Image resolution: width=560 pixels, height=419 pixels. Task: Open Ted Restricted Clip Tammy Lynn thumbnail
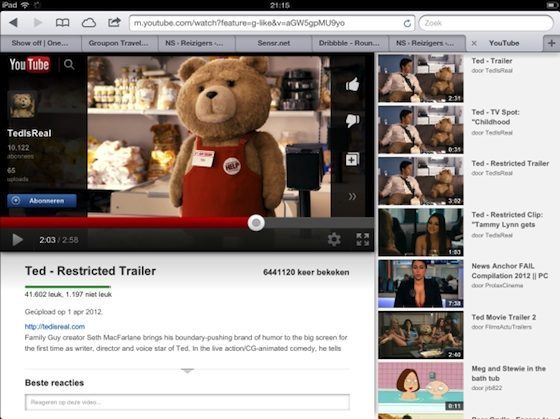[x=421, y=233]
